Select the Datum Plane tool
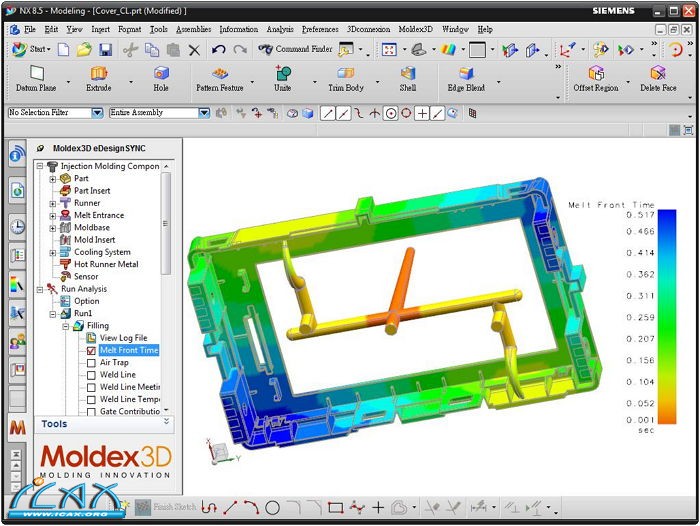This screenshot has width=700, height=526. [36, 79]
